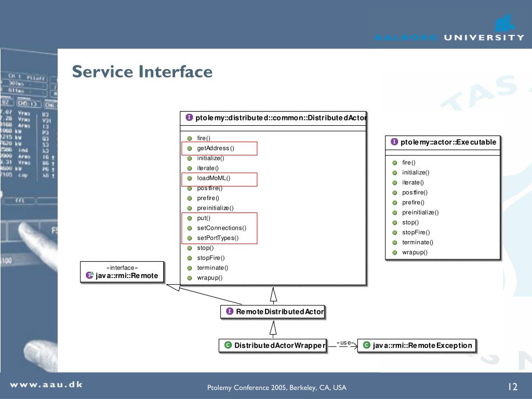Click the «use» dependency label
This screenshot has width=532, height=399.
345,343
